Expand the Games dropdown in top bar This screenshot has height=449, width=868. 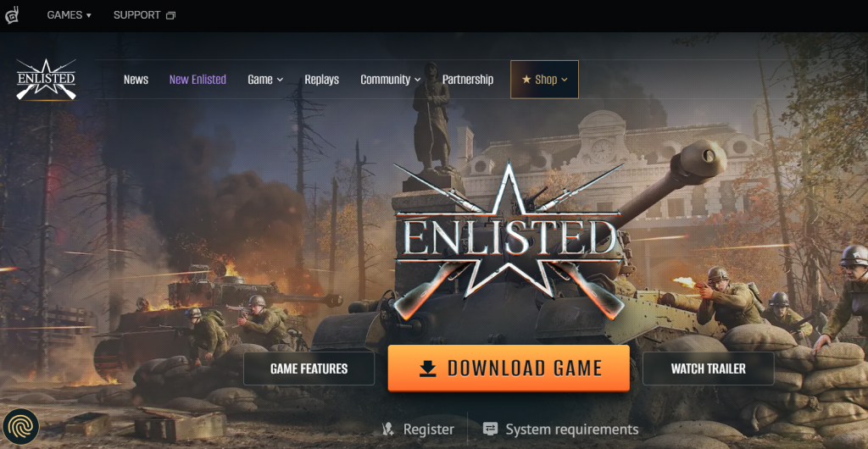[x=70, y=15]
